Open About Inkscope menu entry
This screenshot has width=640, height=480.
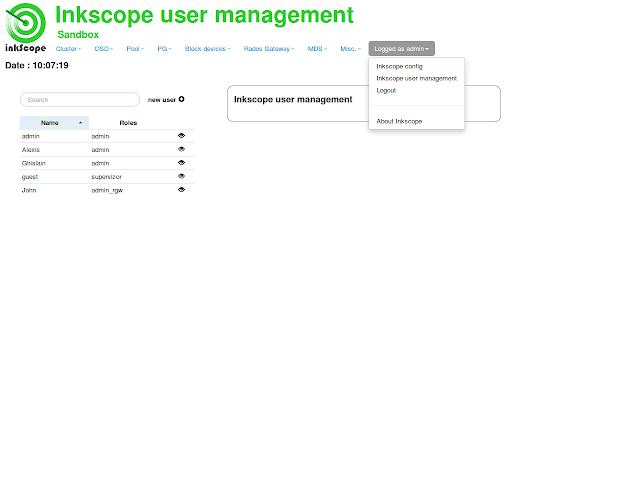pos(399,121)
